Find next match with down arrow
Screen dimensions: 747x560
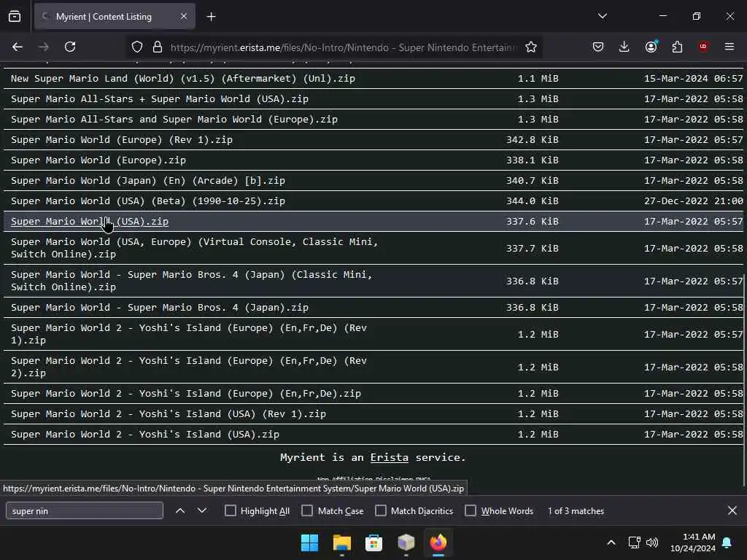click(202, 511)
